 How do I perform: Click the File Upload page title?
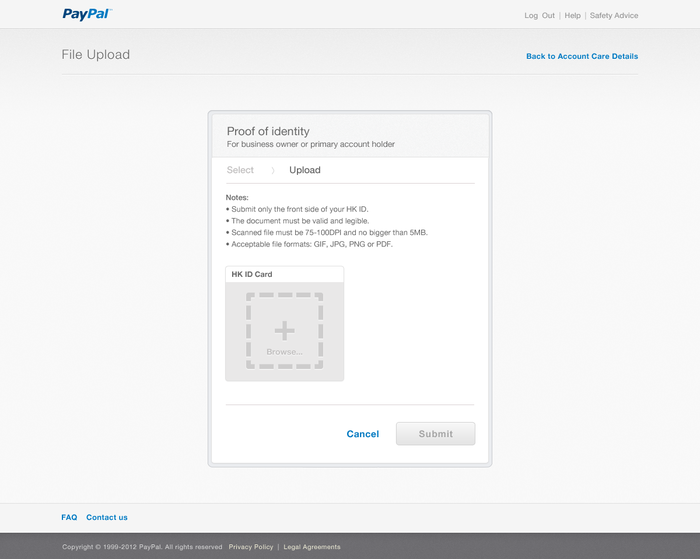(x=96, y=54)
